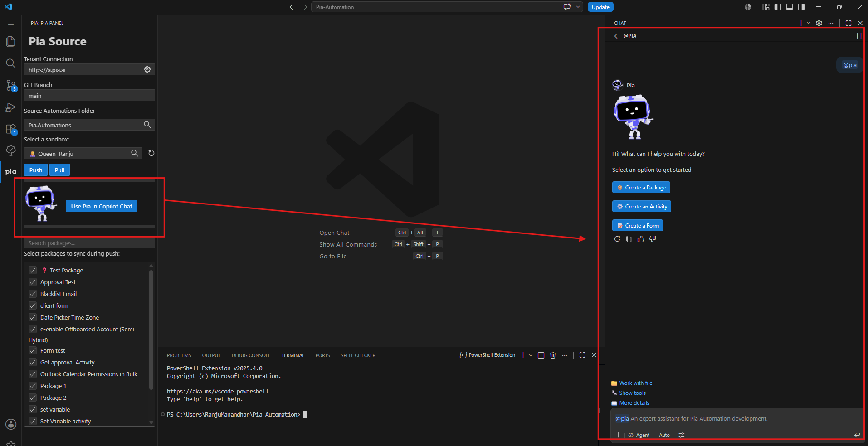Image resolution: width=868 pixels, height=446 pixels.
Task: Open the Search view in activity bar
Action: (10, 63)
